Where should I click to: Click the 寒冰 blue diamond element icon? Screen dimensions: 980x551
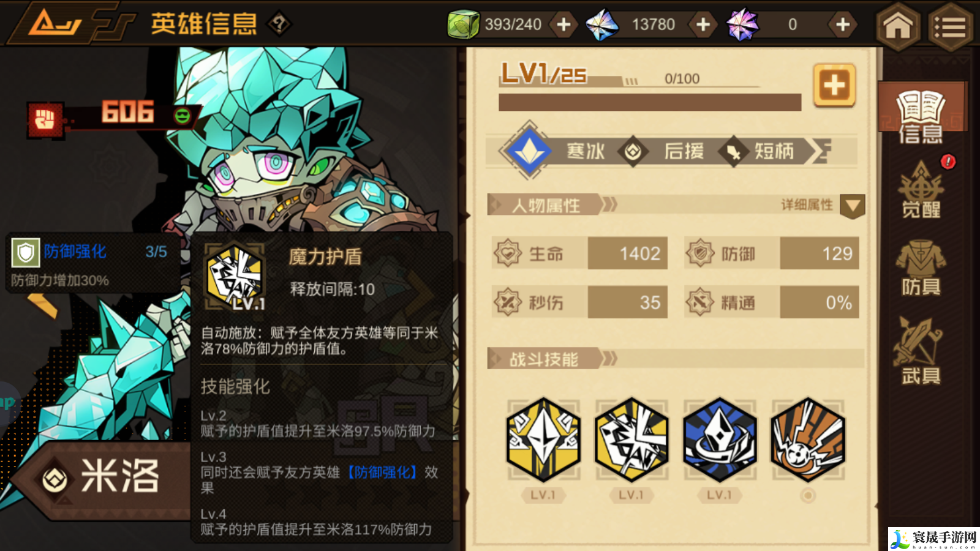tap(529, 151)
